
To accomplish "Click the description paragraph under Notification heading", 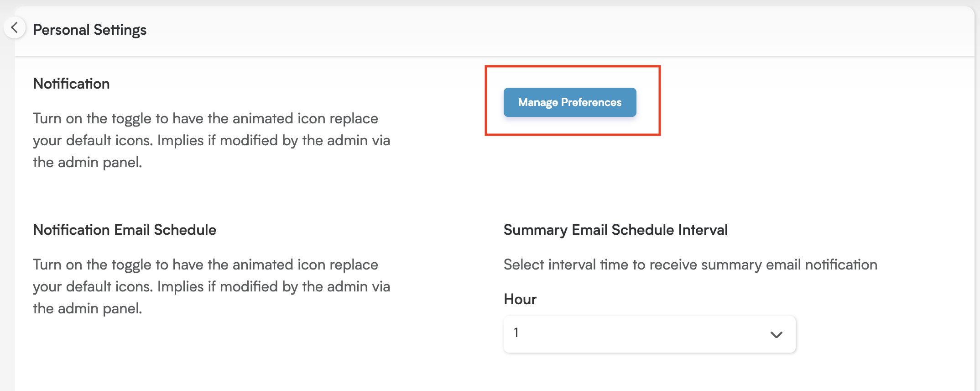I will pos(212,140).
